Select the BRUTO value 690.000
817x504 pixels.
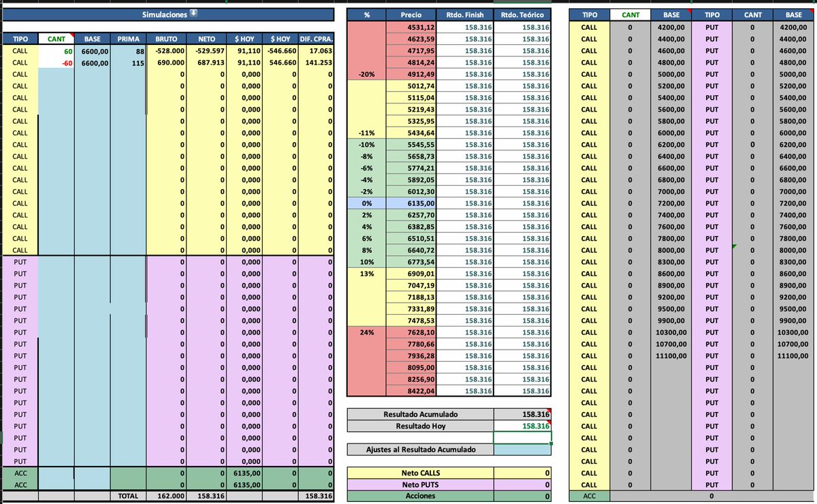pyautogui.click(x=166, y=62)
